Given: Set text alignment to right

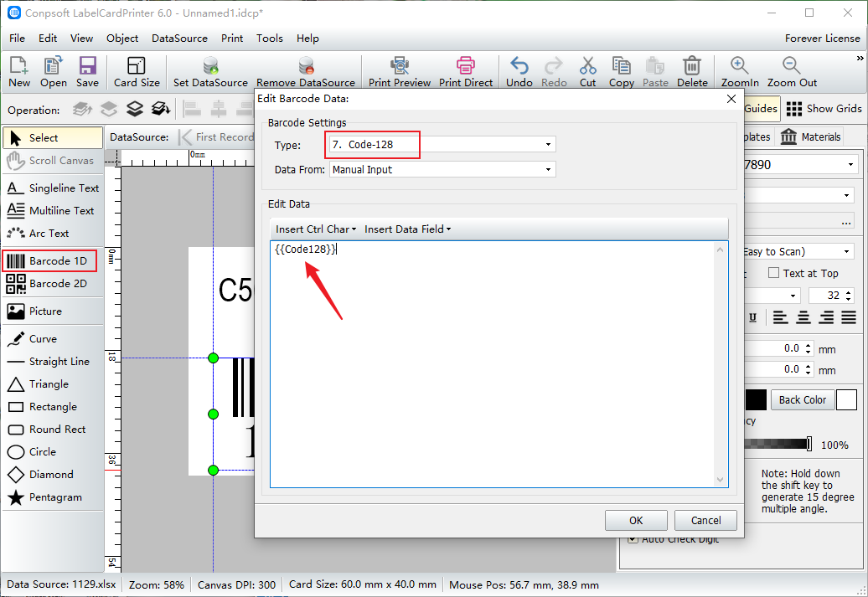Looking at the screenshot, I should pyautogui.click(x=826, y=317).
